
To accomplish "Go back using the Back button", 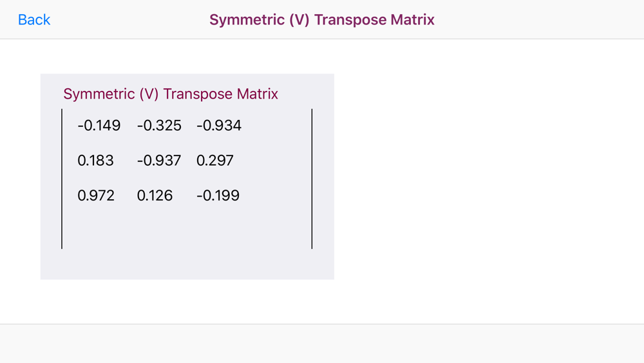I will click(x=34, y=20).
